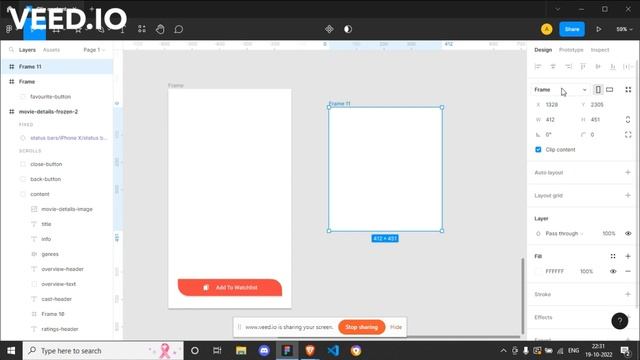640x360 pixels.
Task: Open the Design tab
Action: click(x=543, y=50)
